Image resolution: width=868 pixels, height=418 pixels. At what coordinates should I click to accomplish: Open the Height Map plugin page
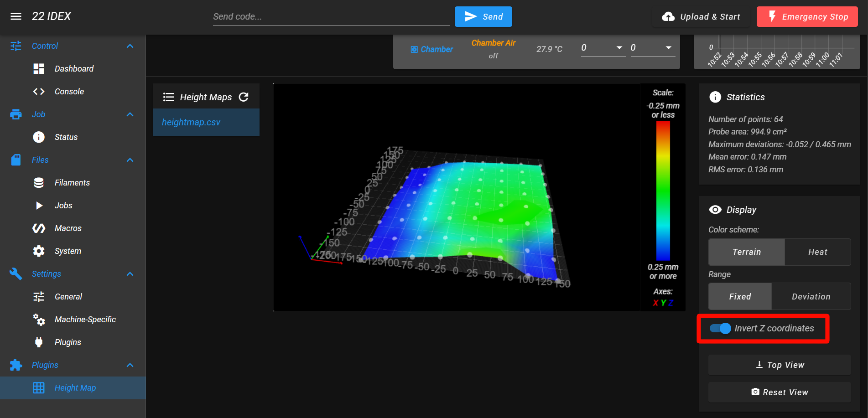[x=73, y=388]
